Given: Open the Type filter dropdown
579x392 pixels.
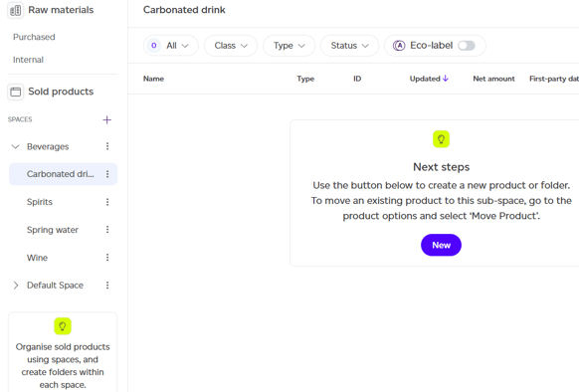Looking at the screenshot, I should (289, 46).
